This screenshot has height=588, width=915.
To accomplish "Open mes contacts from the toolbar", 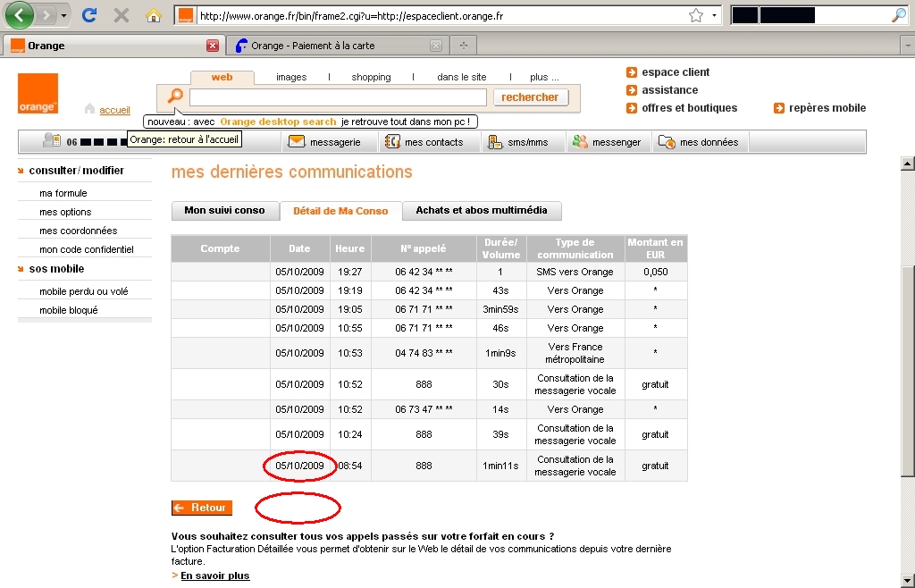I will (424, 142).
